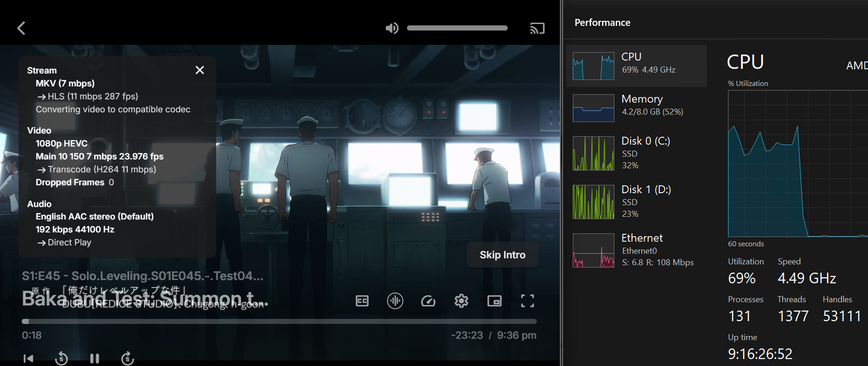Click the Disk 1 mini graph thumbnail
Screen dimensions: 868x366
[x=594, y=202]
